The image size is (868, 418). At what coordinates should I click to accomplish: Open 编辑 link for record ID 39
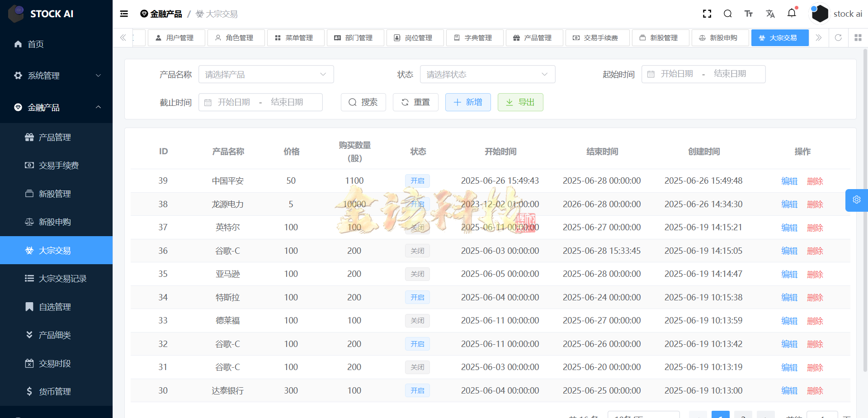point(789,180)
